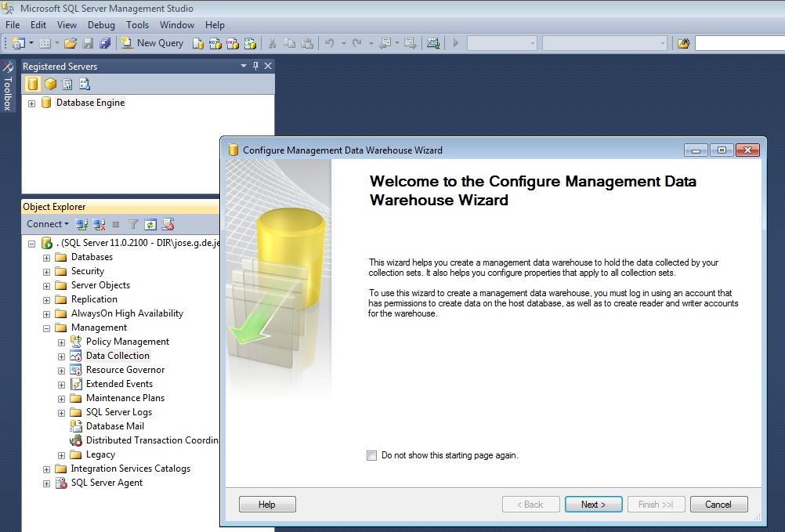
Task: Start a New Query
Action: pos(152,44)
